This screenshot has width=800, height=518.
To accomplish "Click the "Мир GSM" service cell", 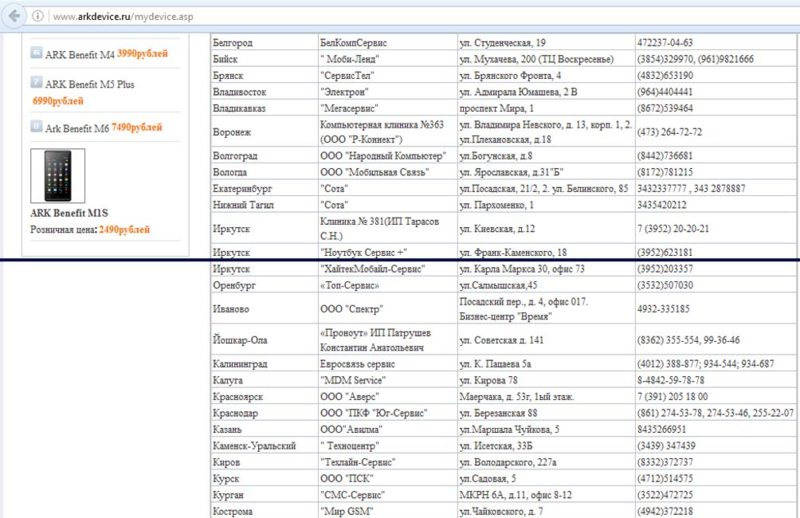I will click(x=388, y=510).
